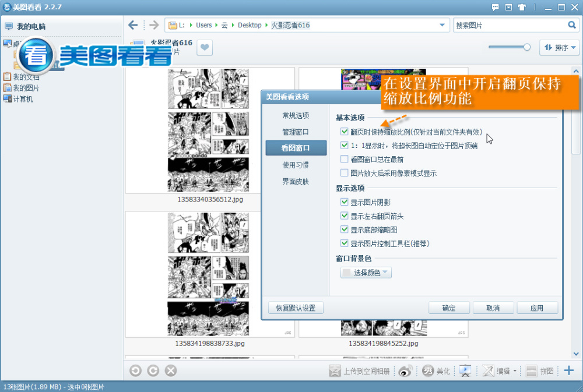
Task: Start slideshow presentation icon
Action: click(x=465, y=370)
